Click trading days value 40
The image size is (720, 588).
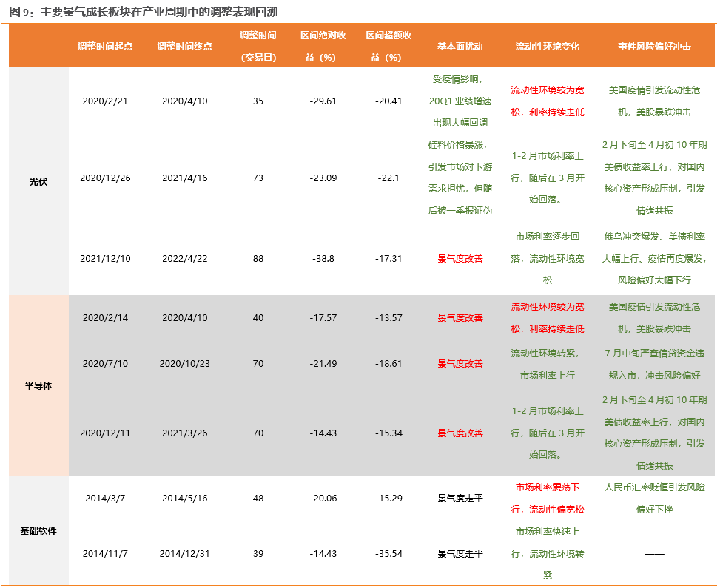258,318
